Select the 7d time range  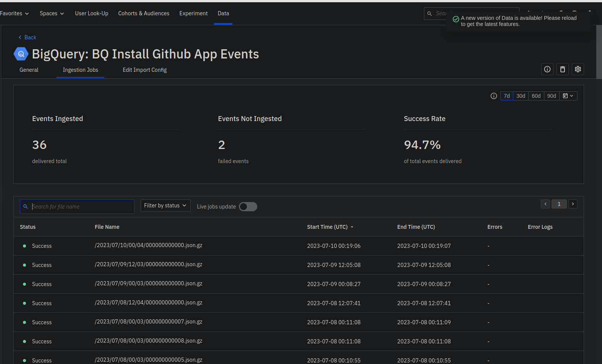coord(507,96)
